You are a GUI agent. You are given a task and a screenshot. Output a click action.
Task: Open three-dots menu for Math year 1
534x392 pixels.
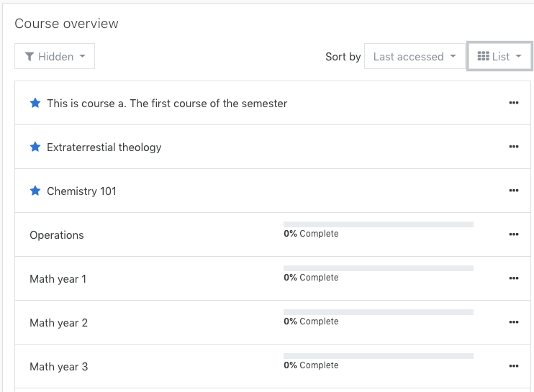tap(514, 278)
